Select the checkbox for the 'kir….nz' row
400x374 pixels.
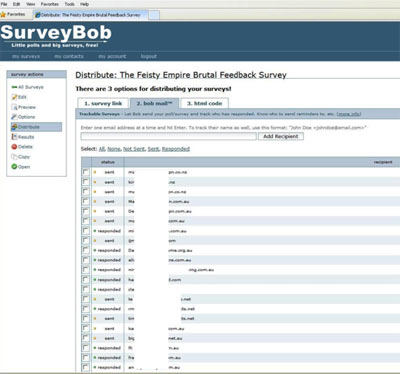click(x=86, y=182)
